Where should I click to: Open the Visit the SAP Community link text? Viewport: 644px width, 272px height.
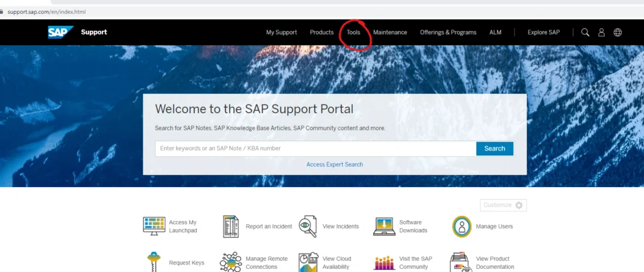416,263
